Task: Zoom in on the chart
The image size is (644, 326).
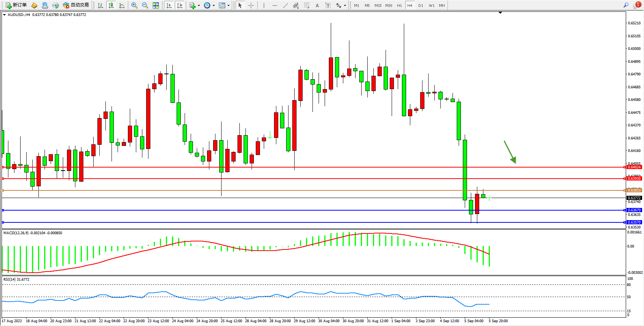Action: point(134,5)
